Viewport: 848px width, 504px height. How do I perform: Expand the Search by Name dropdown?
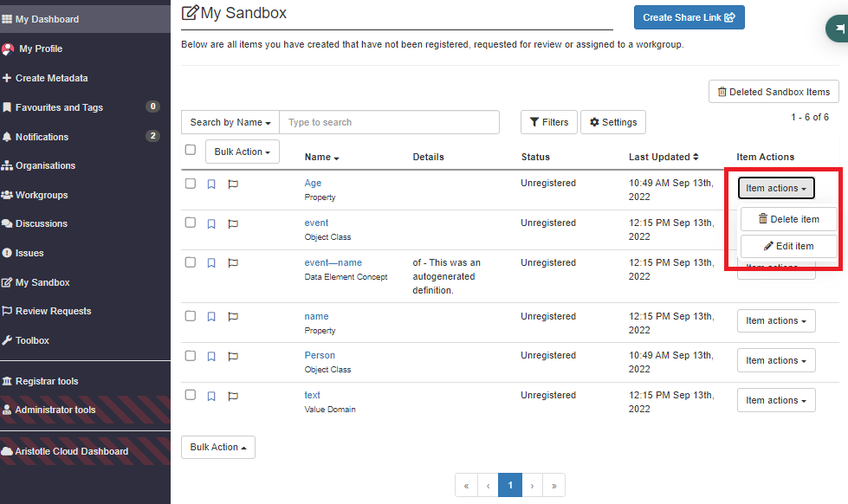(230, 122)
